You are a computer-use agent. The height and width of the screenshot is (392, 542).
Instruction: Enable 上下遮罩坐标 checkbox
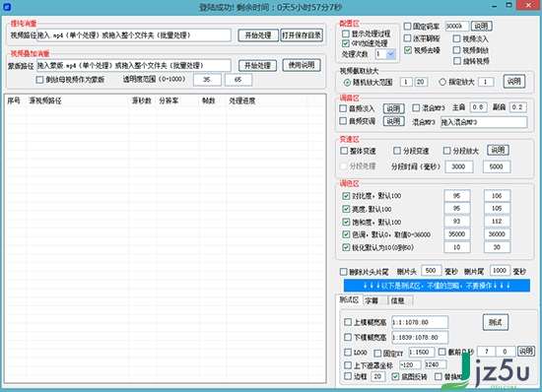[x=348, y=365]
